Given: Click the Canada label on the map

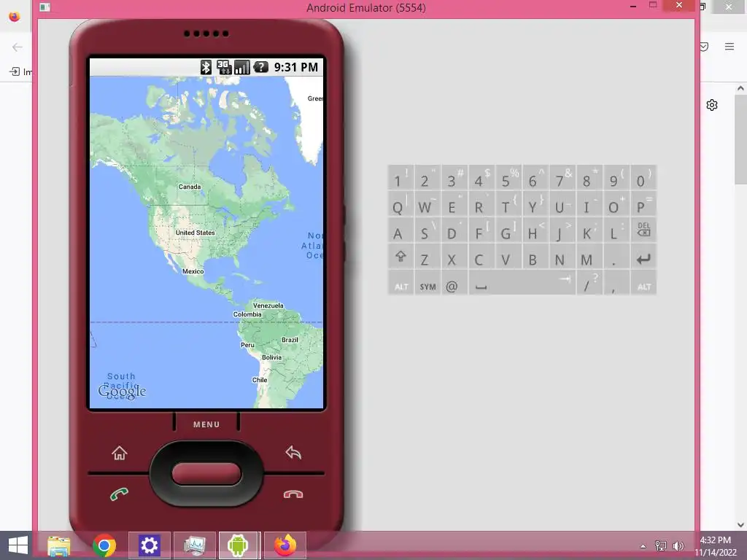Looking at the screenshot, I should pos(190,187).
